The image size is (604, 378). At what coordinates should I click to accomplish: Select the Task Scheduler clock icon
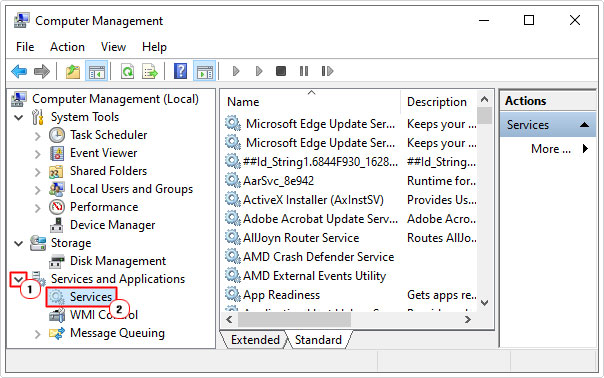point(57,135)
